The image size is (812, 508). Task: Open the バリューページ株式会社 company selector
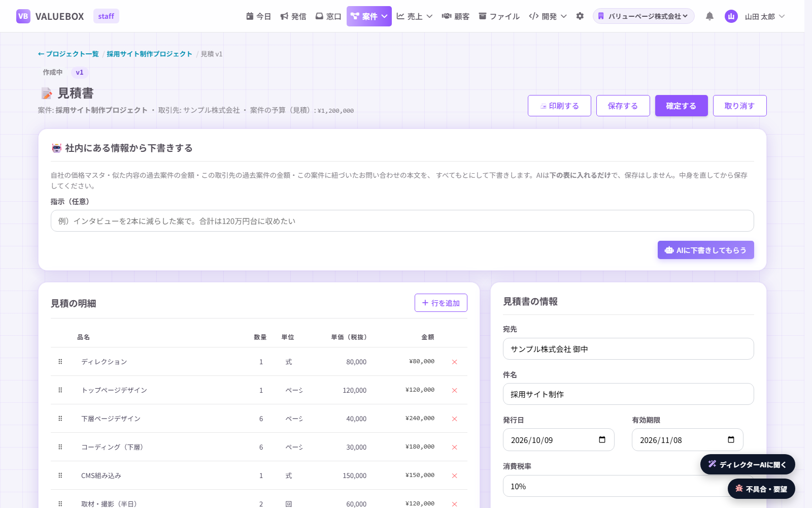(x=644, y=16)
